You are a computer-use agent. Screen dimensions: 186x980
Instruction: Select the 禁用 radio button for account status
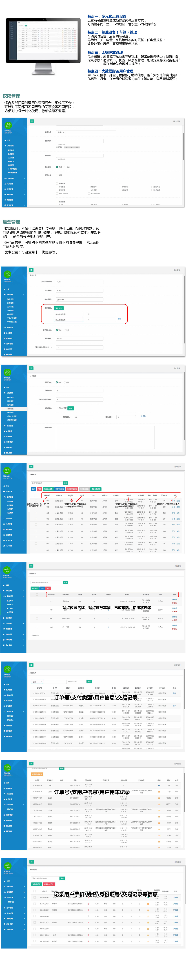[65, 167]
